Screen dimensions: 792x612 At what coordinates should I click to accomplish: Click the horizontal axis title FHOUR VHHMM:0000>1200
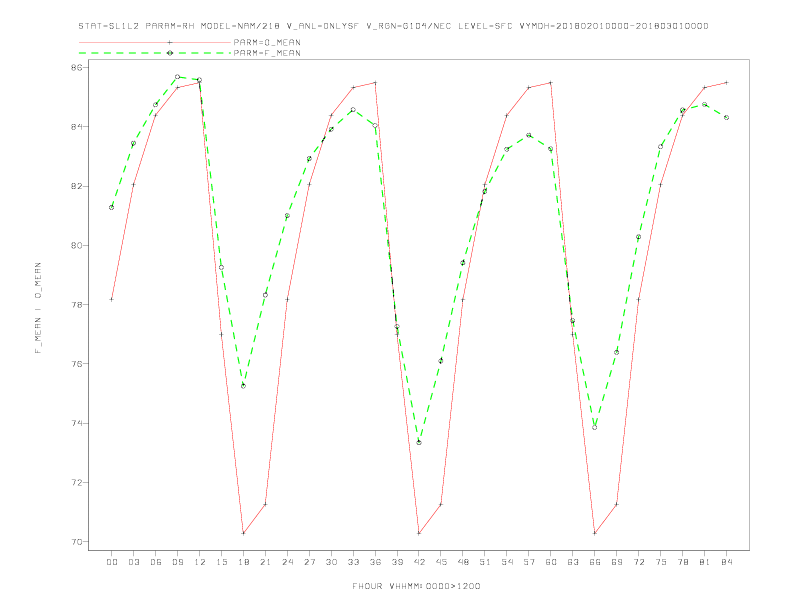pyautogui.click(x=416, y=586)
